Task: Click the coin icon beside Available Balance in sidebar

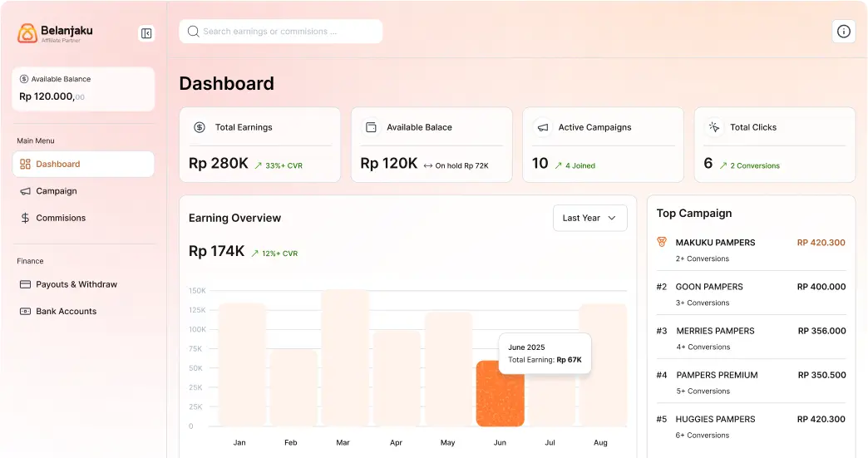Action: 24,79
